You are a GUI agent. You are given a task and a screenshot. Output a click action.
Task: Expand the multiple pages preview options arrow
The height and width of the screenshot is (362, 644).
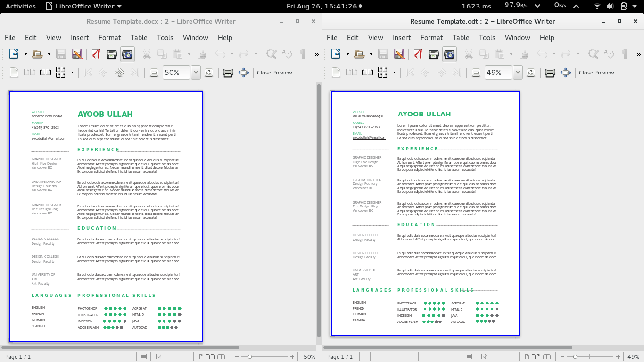72,72
